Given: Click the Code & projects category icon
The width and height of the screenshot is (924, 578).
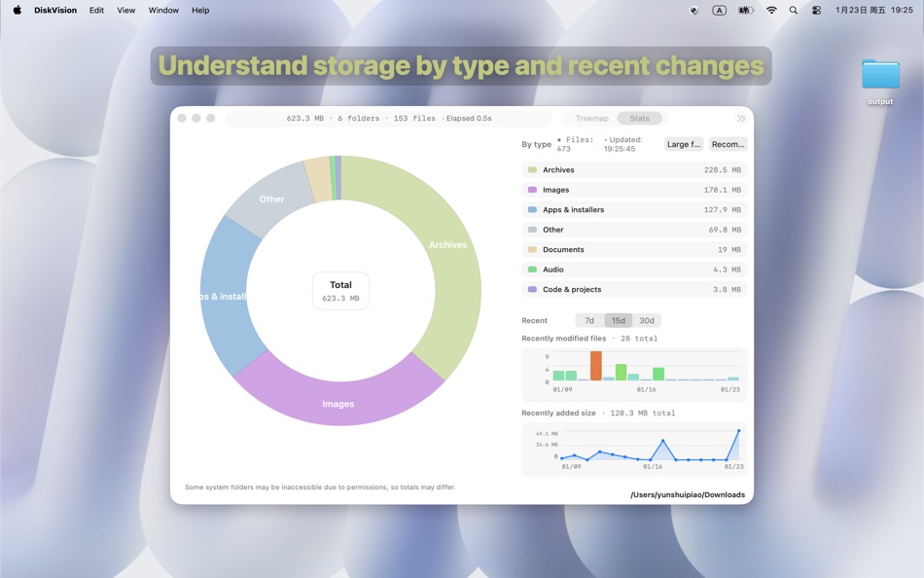Looking at the screenshot, I should click(x=531, y=289).
